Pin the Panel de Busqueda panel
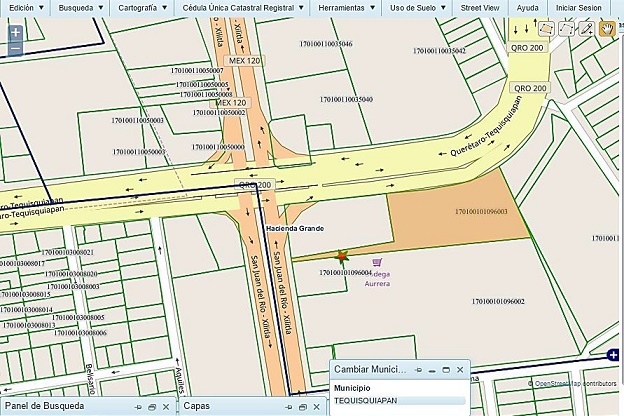624x416 pixels. [137, 407]
